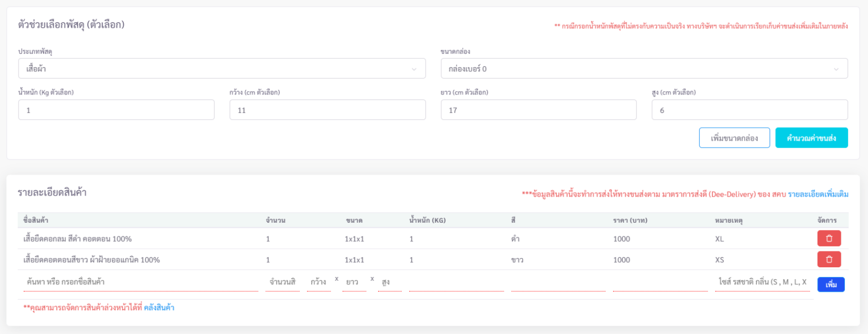868x334 pixels.
Task: Click the blue เพิ่ม button to add product
Action: 831,284
